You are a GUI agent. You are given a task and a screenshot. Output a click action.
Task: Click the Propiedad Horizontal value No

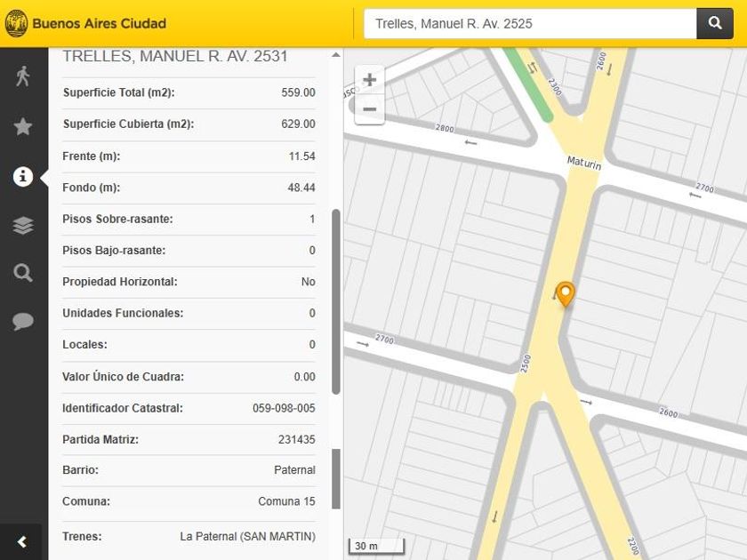[309, 282]
